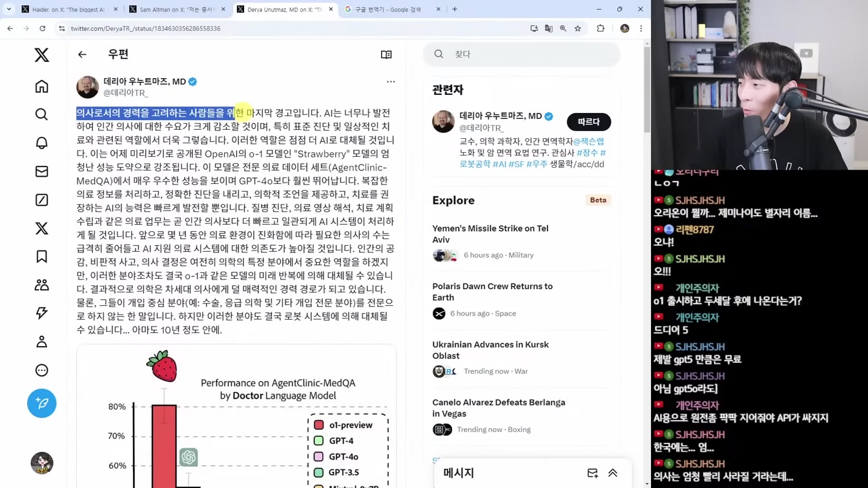The image size is (868, 488).
Task: Open related profile avatar in 관련자 panel
Action: tap(443, 121)
